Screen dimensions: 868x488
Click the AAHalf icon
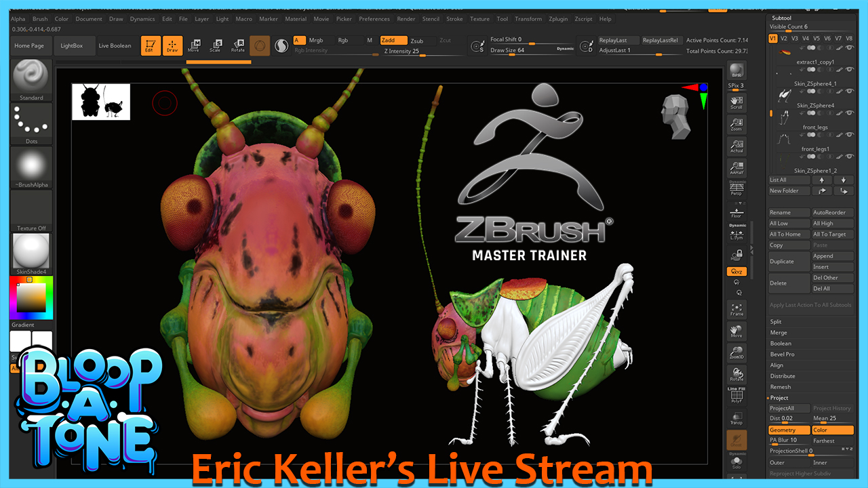[x=736, y=168]
